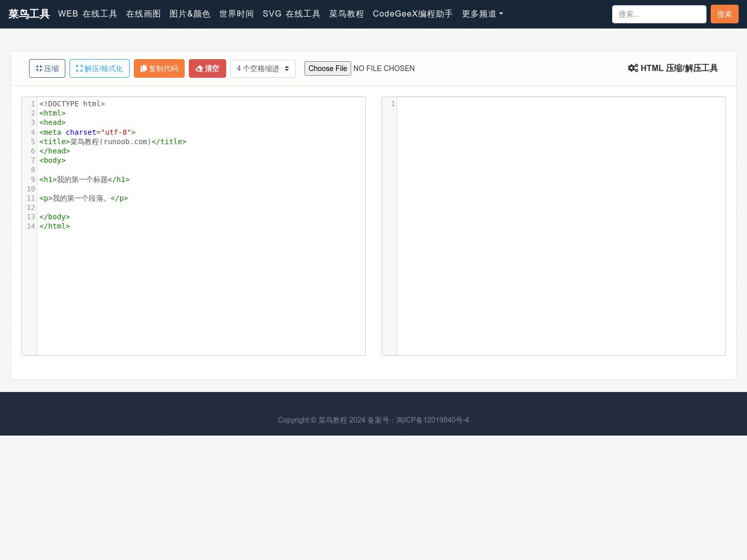Image resolution: width=747 pixels, height=560 pixels.
Task: Click the Choose File button
Action: pos(328,68)
